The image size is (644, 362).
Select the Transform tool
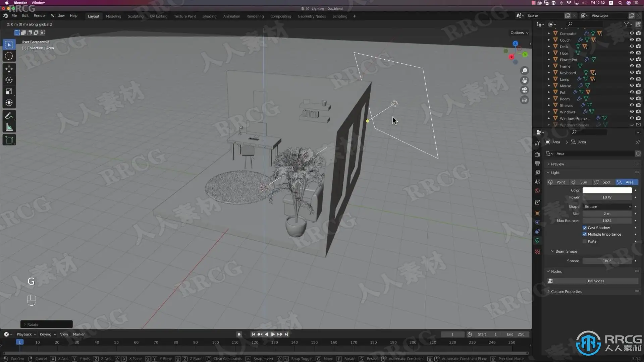click(x=9, y=103)
